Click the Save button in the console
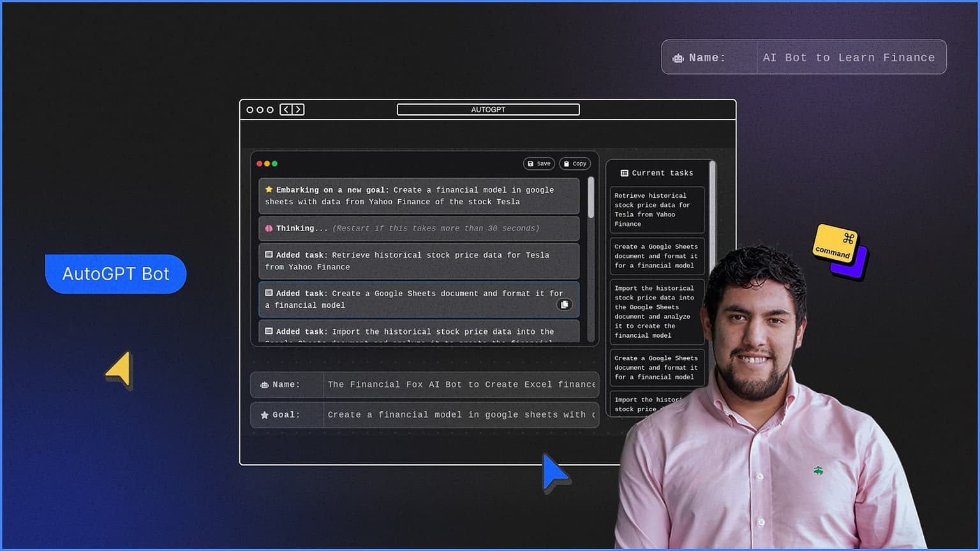This screenshot has height=551, width=980. pyautogui.click(x=539, y=163)
